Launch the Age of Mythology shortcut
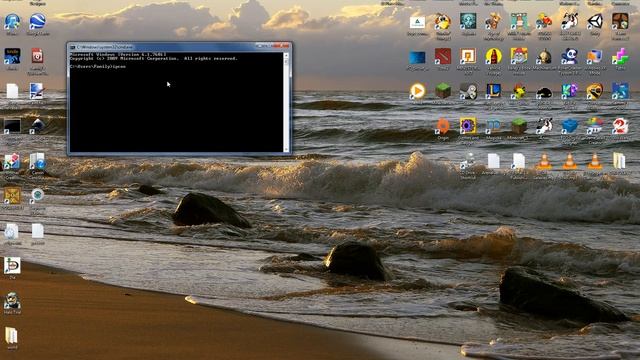The width and height of the screenshot is (640, 360). [493, 22]
